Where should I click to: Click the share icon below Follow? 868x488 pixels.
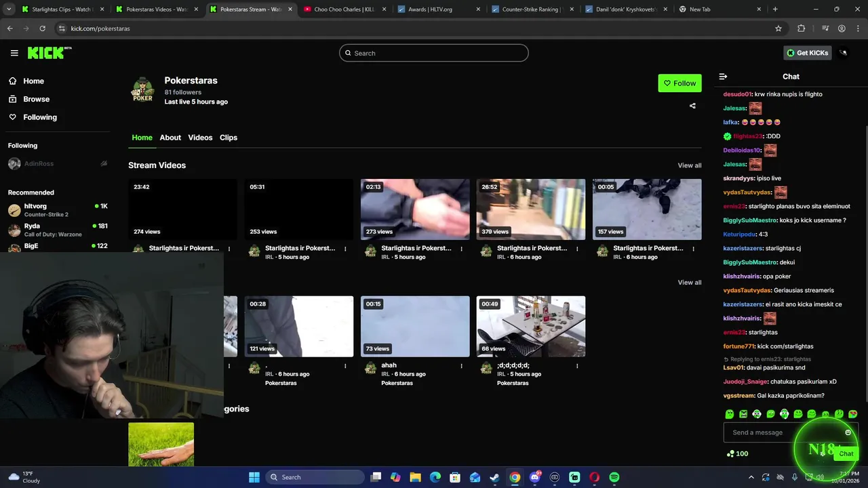(x=692, y=106)
